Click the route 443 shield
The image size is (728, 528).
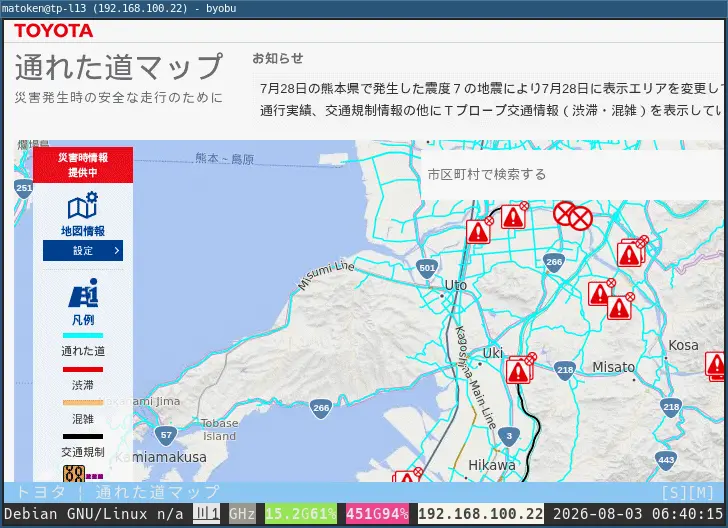666,461
